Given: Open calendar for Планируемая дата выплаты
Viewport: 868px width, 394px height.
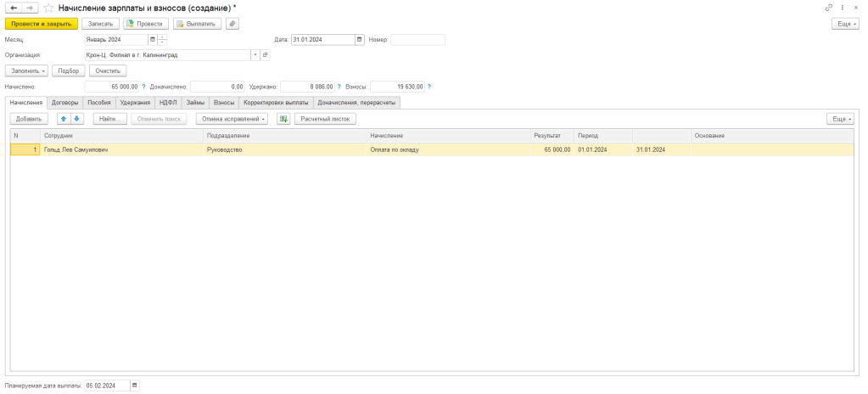Looking at the screenshot, I should pos(135,386).
